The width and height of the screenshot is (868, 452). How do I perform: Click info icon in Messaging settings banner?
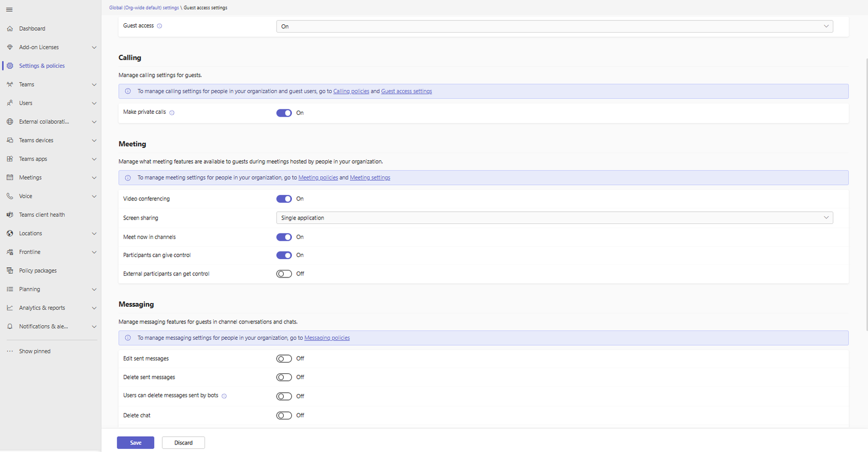pyautogui.click(x=128, y=338)
